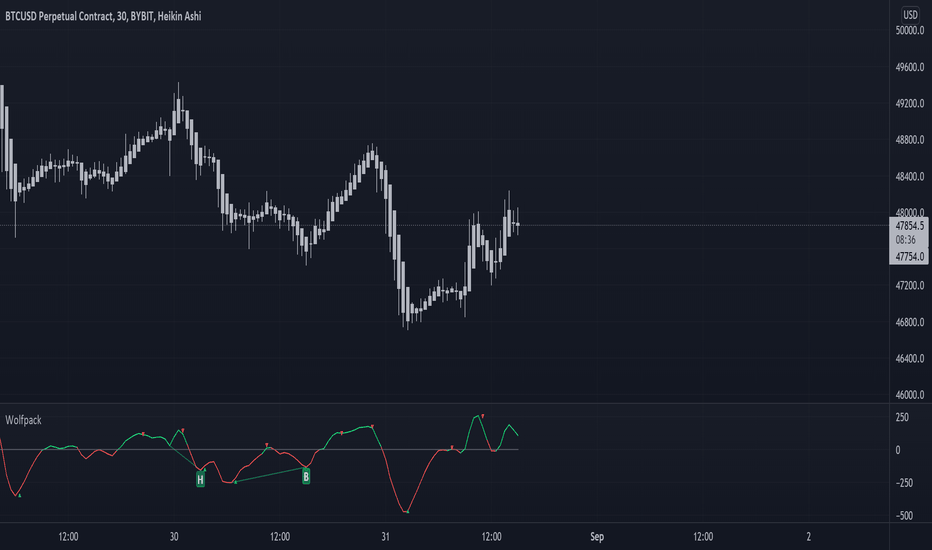The height and width of the screenshot is (550, 932).
Task: Click the 2 date label on time axis
Action: pyautogui.click(x=808, y=537)
